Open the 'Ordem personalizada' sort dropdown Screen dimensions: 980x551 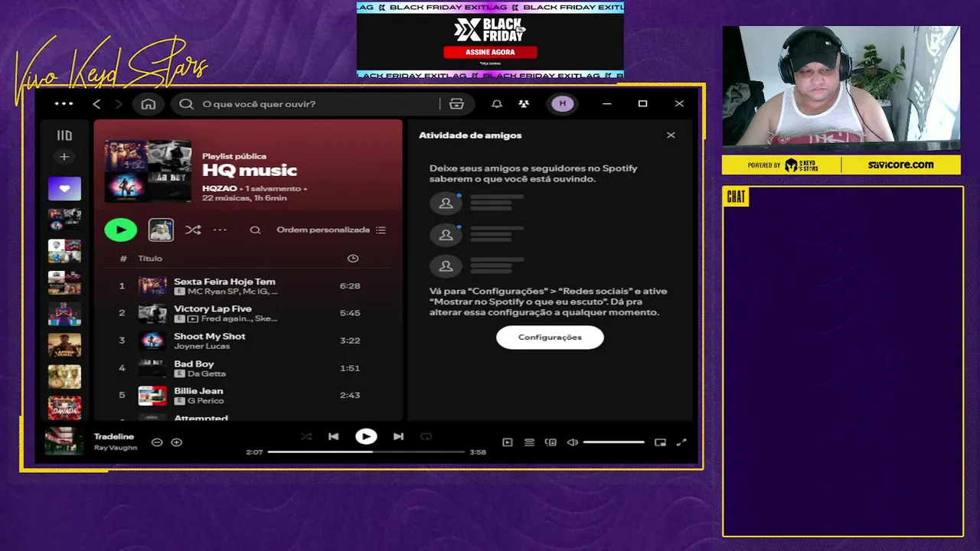tap(323, 230)
